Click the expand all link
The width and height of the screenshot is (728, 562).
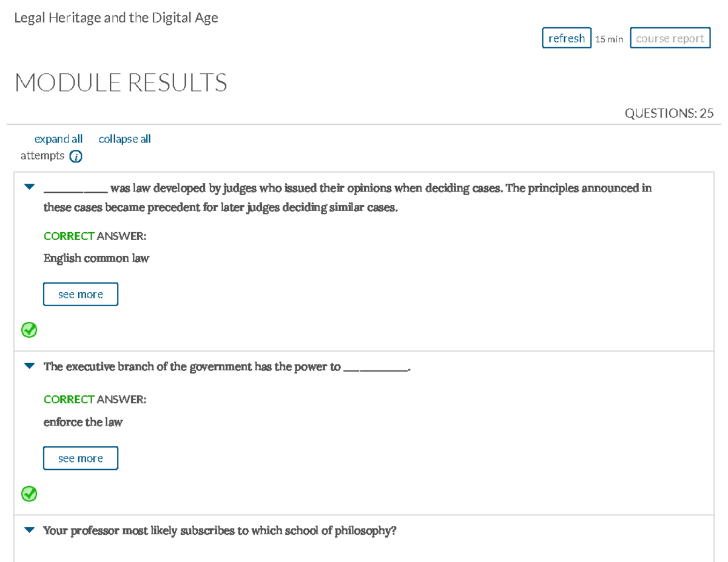click(x=58, y=139)
